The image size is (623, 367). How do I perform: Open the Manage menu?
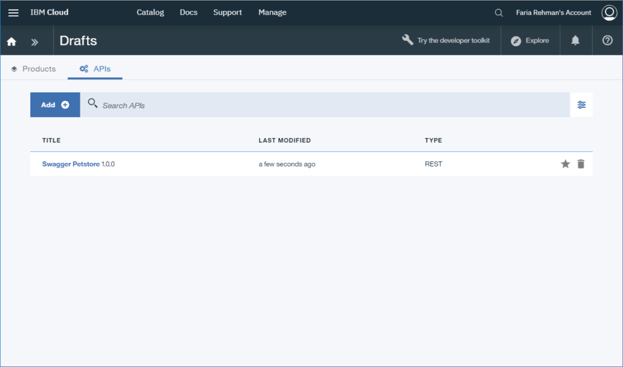tap(272, 12)
